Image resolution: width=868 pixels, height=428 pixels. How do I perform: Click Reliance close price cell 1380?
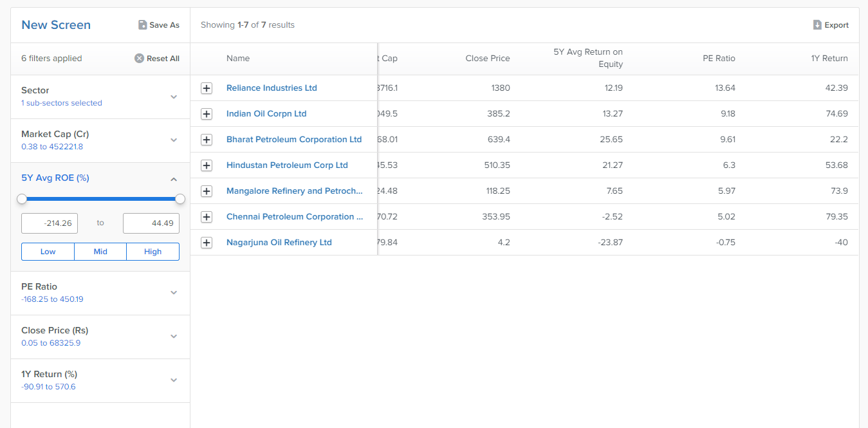(x=500, y=88)
